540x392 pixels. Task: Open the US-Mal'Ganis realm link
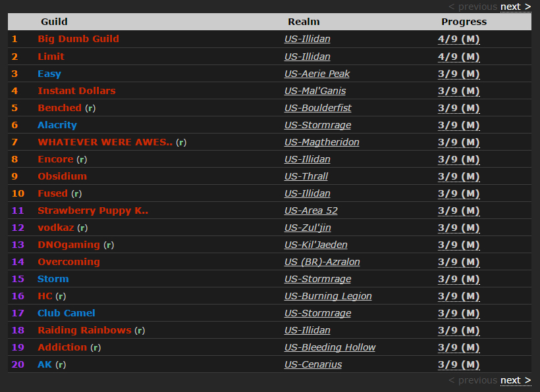coord(315,91)
